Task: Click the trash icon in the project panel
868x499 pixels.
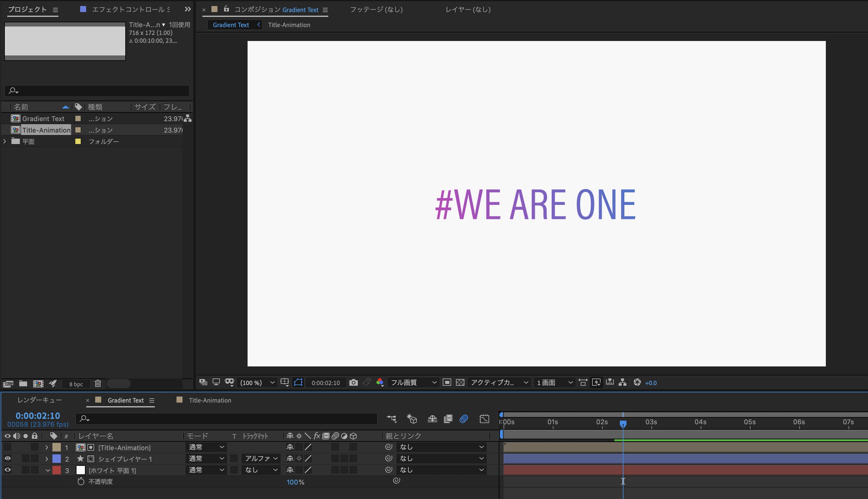Action: (x=98, y=384)
